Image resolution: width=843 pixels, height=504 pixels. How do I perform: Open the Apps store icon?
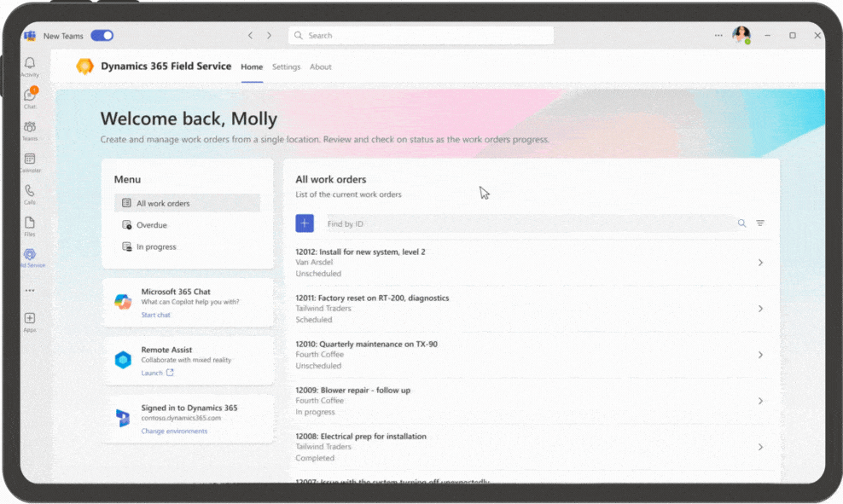(x=30, y=318)
